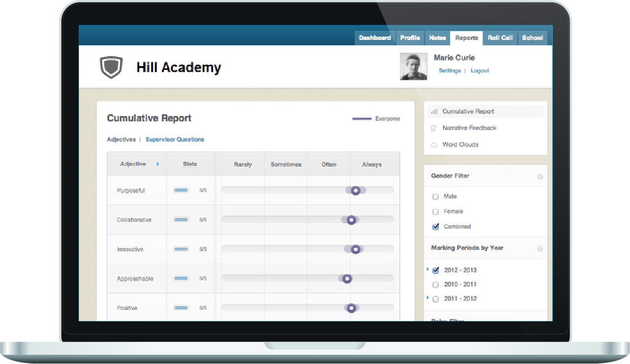Expand the 2011 - 2012 marking period

pos(427,298)
